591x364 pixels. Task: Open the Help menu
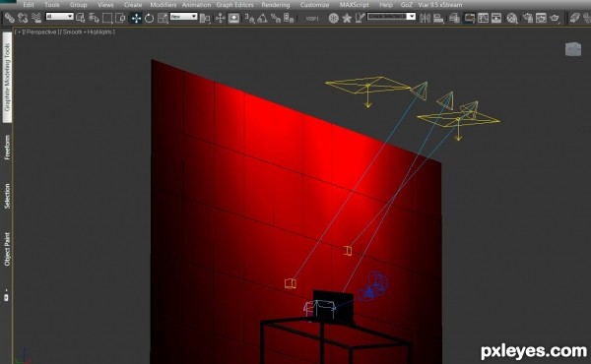386,5
